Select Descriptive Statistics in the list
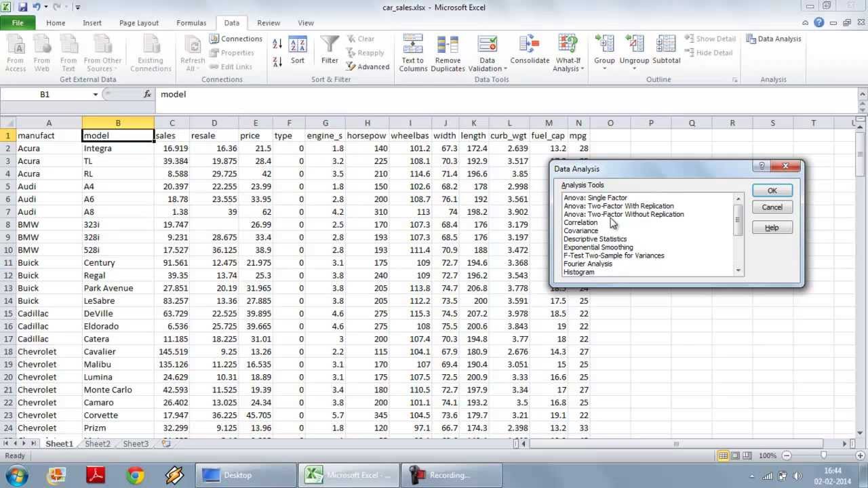Image resolution: width=868 pixels, height=488 pixels. pos(595,239)
